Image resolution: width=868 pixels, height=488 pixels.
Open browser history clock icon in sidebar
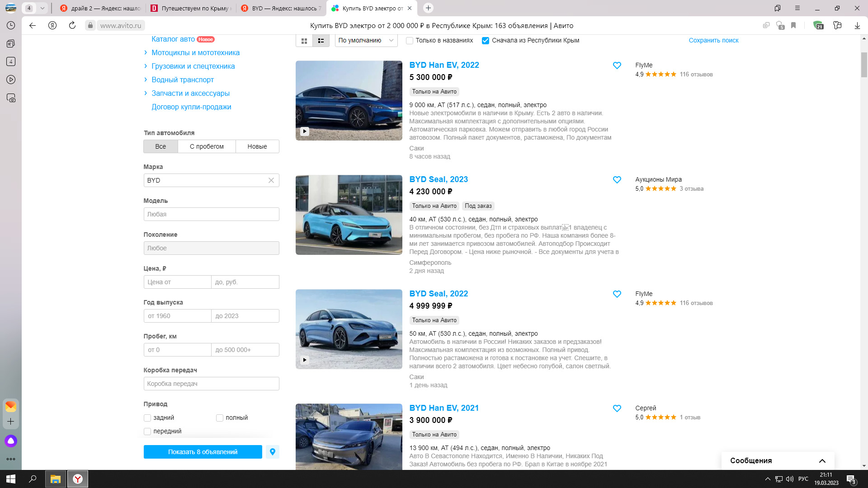pyautogui.click(x=11, y=26)
